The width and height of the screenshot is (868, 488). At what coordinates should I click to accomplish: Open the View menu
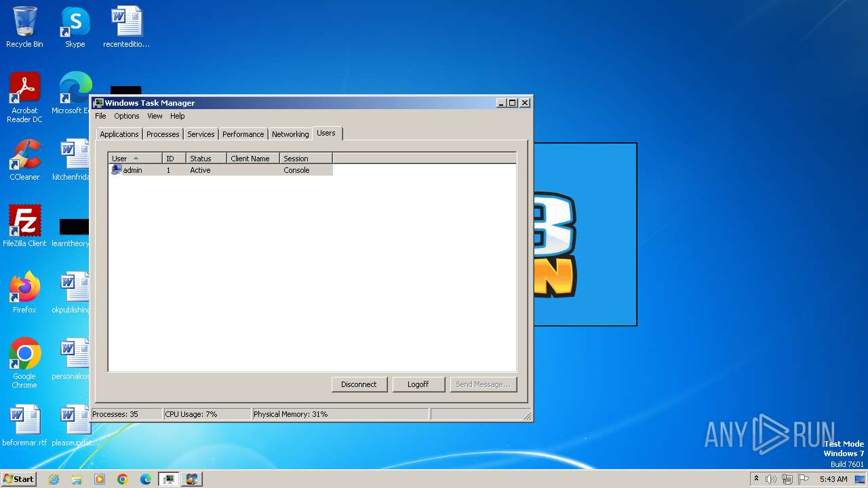tap(155, 116)
